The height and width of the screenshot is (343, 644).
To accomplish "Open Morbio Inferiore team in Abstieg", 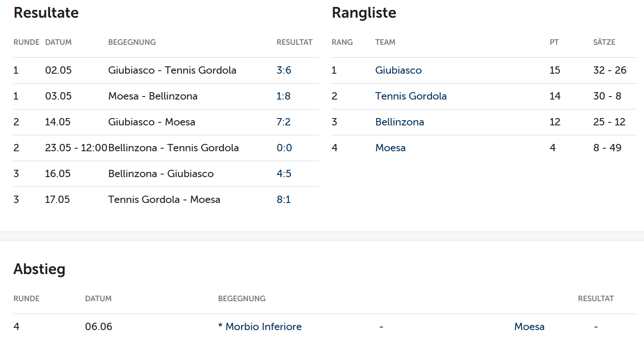I will coord(260,327).
